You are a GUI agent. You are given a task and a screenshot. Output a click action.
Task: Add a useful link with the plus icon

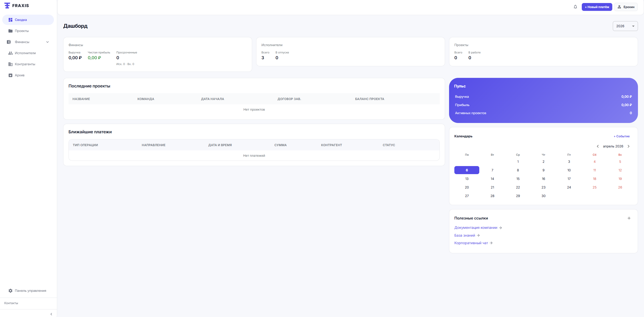point(629,218)
